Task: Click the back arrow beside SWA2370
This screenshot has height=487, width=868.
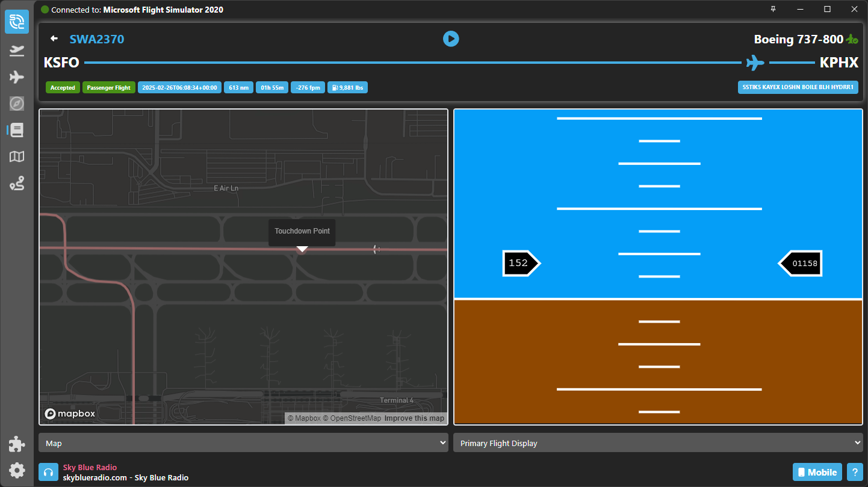Action: [x=54, y=39]
